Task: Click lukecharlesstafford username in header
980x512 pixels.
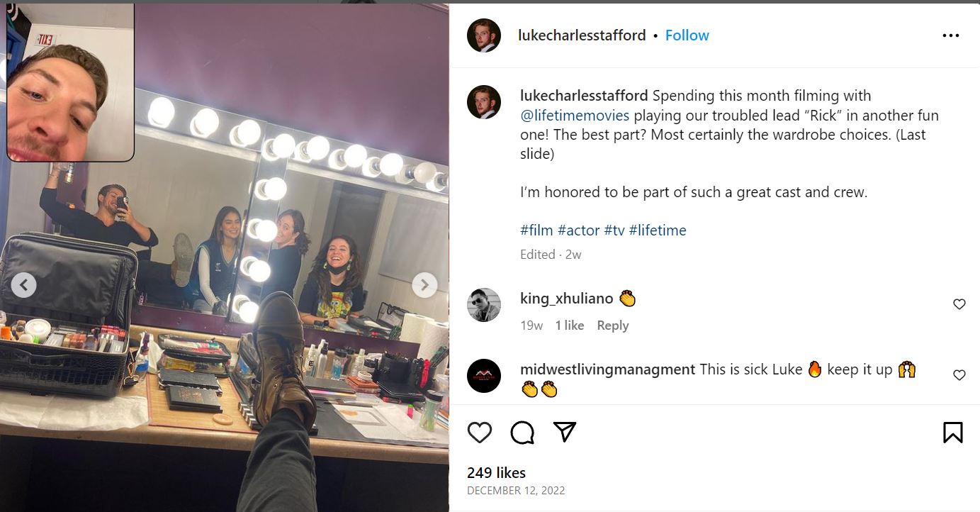Action: [x=582, y=35]
